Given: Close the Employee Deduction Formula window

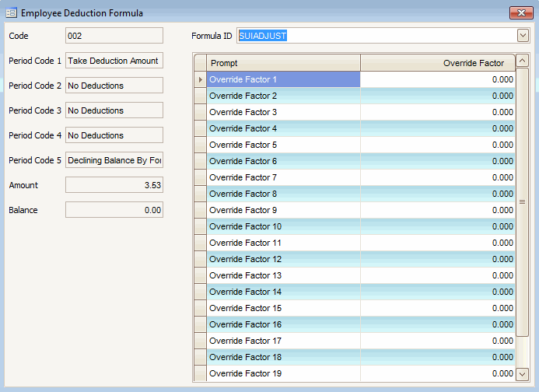Looking at the screenshot, I should pyautogui.click(x=520, y=12).
